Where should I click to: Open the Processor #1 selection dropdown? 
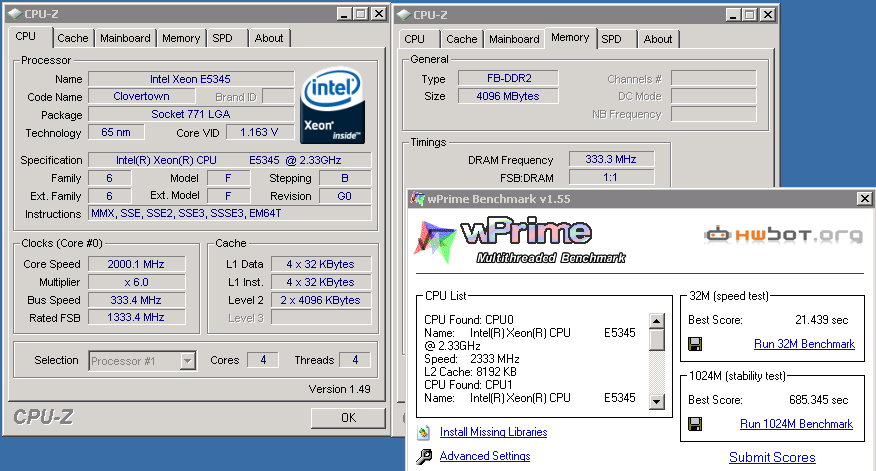tap(188, 361)
